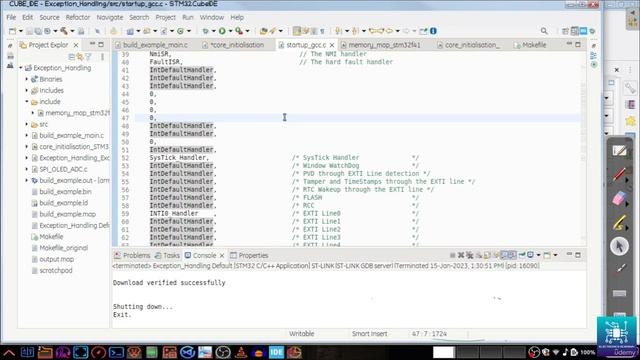Select SPI_OLED_ADC.c in tree
The width and height of the screenshot is (640, 360).
(59, 169)
